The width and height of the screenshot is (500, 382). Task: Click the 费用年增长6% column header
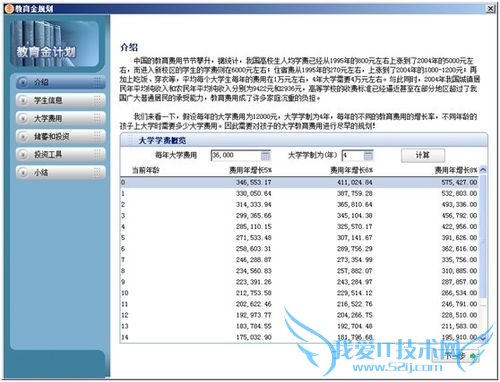pos(351,170)
